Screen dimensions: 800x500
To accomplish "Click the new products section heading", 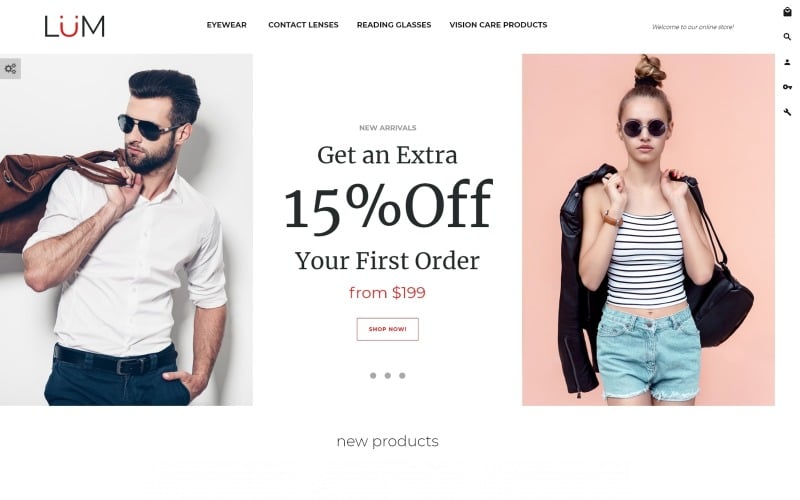I will click(x=388, y=441).
